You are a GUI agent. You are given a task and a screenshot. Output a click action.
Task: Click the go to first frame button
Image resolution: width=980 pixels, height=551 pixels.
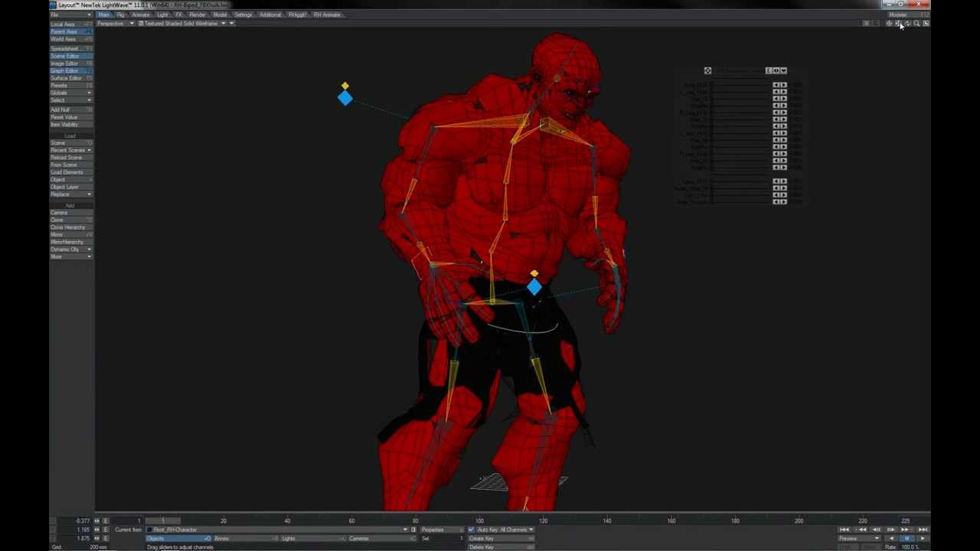[844, 530]
